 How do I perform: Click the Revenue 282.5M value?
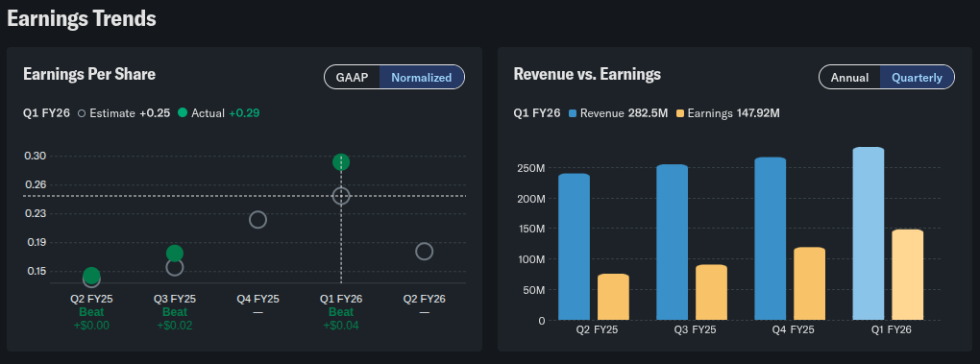(x=649, y=113)
